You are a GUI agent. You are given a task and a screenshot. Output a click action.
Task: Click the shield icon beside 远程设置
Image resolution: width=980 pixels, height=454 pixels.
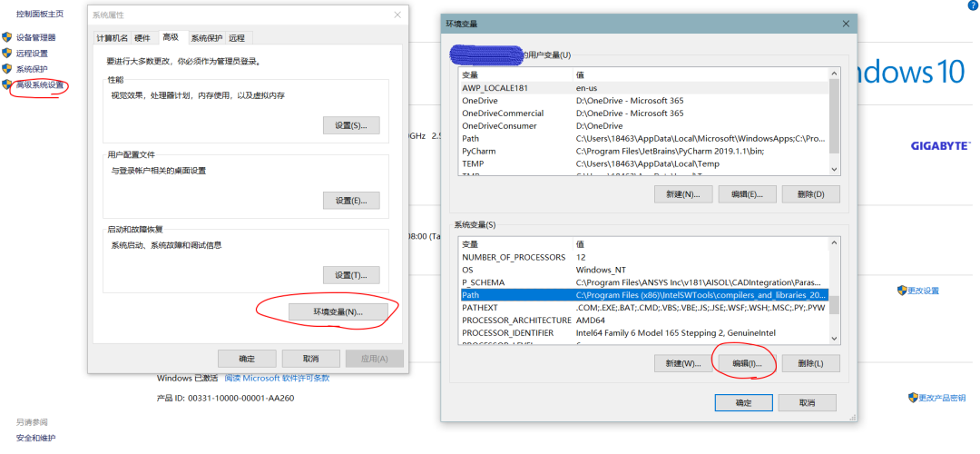[7, 54]
